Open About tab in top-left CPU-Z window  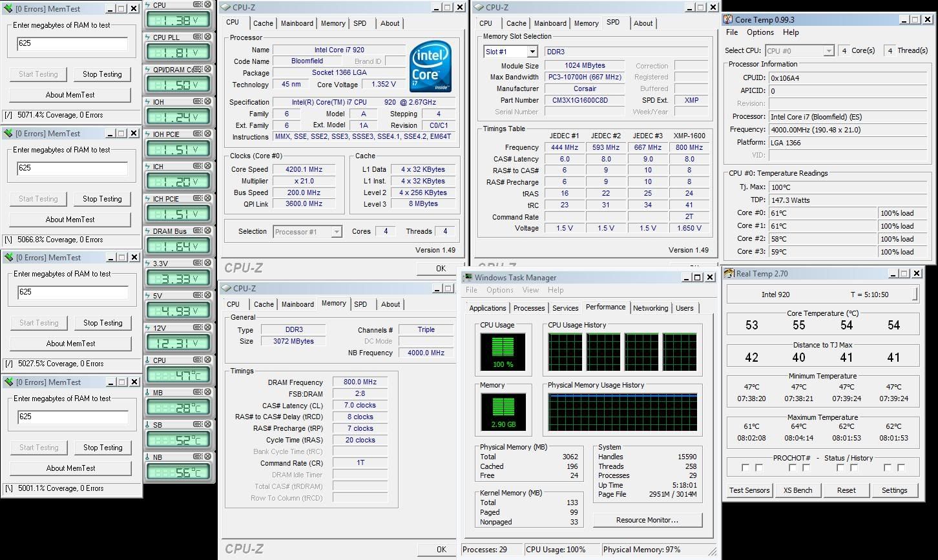coord(390,23)
